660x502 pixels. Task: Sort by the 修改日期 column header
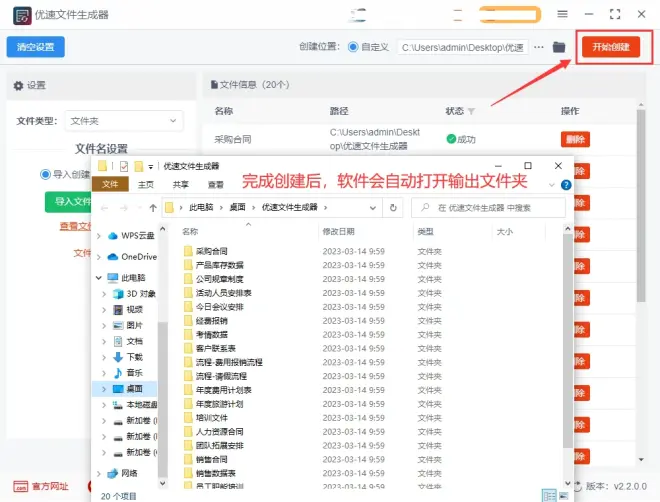click(338, 231)
